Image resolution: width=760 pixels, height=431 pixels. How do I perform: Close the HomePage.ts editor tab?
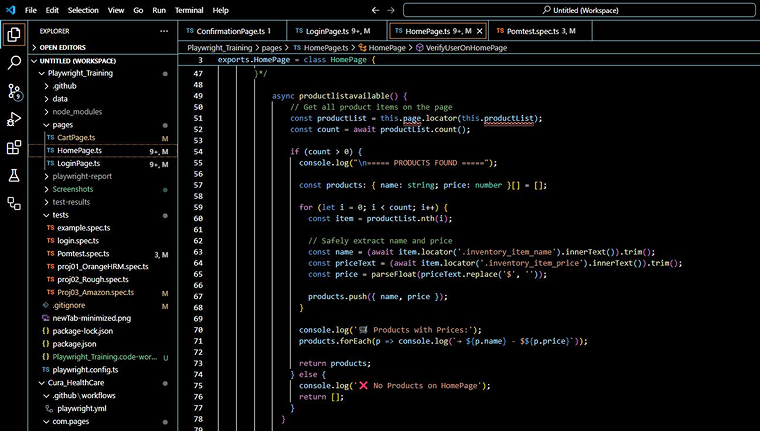click(479, 31)
